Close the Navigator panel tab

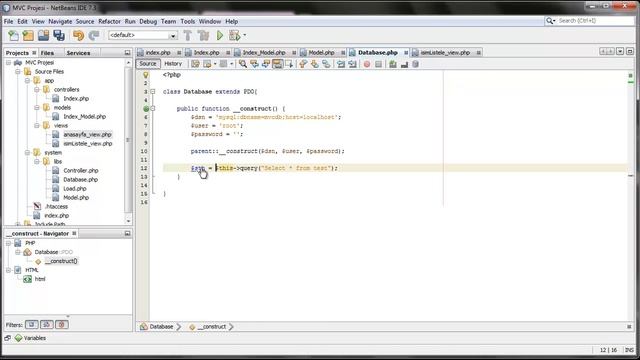pyautogui.click(x=74, y=233)
